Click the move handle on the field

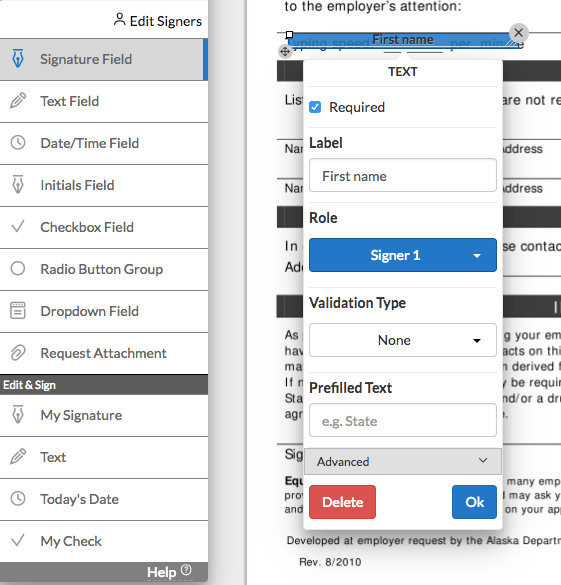[x=285, y=51]
